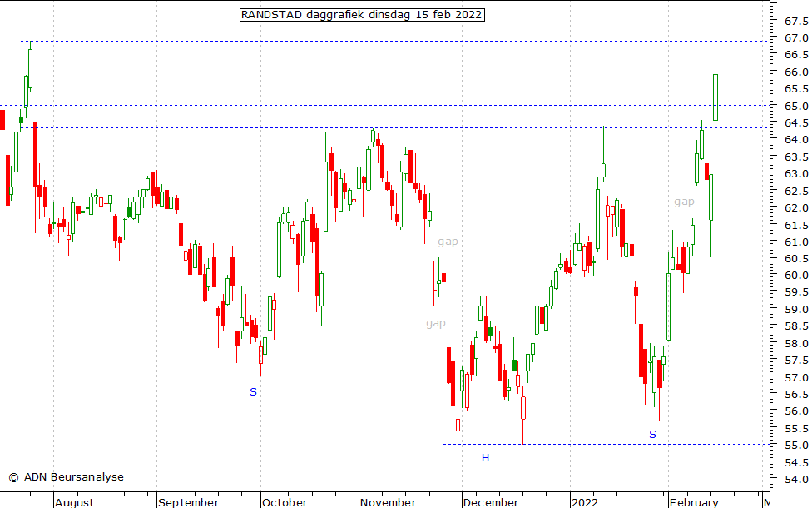Click the 'September' month label
The image size is (812, 508).
pos(189,502)
